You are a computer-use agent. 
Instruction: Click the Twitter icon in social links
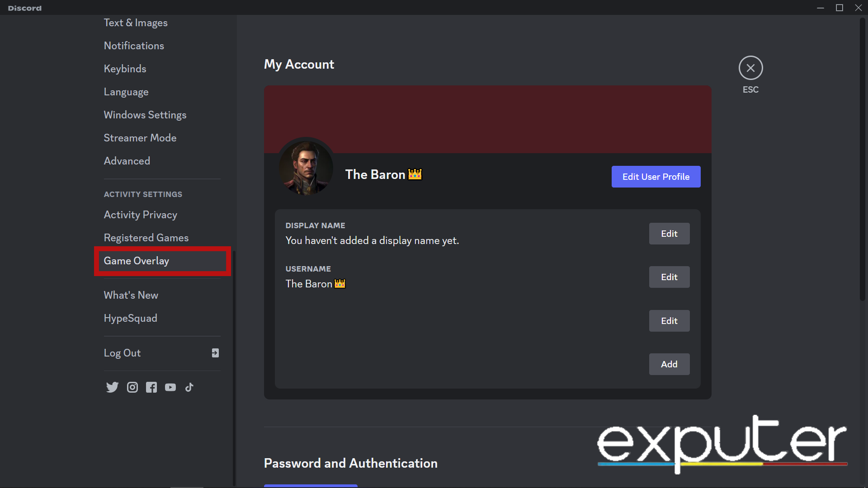tap(112, 387)
